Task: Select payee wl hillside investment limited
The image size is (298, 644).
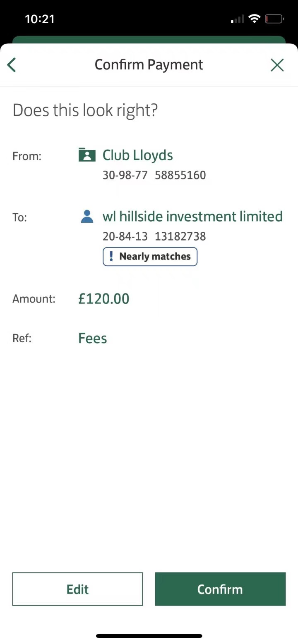Action: pyautogui.click(x=192, y=216)
